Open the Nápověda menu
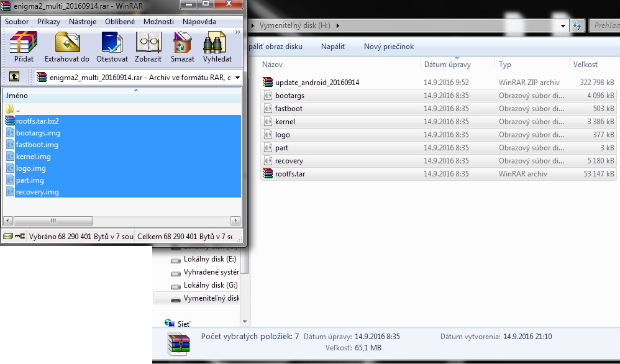 pyautogui.click(x=199, y=22)
